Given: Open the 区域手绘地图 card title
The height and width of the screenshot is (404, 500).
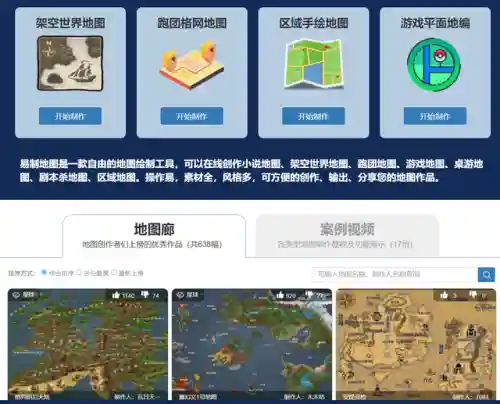Looking at the screenshot, I should 314,23.
